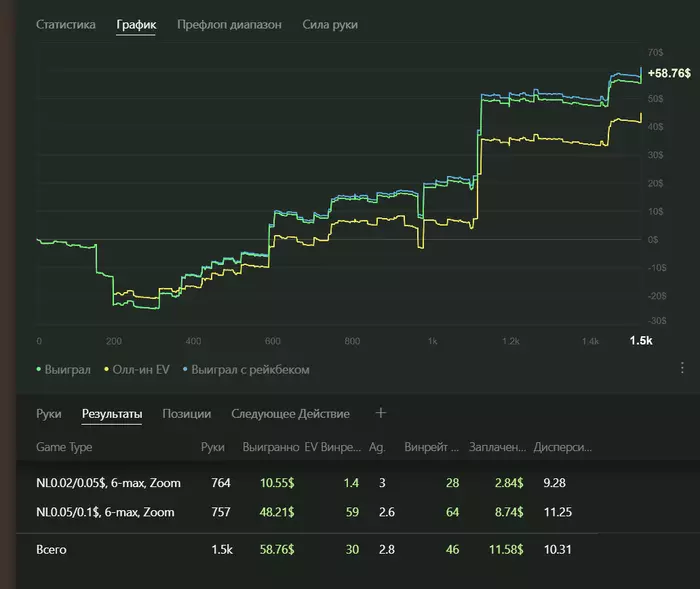Click the 70$ y-axis label
The image size is (700, 589).
coord(655,52)
